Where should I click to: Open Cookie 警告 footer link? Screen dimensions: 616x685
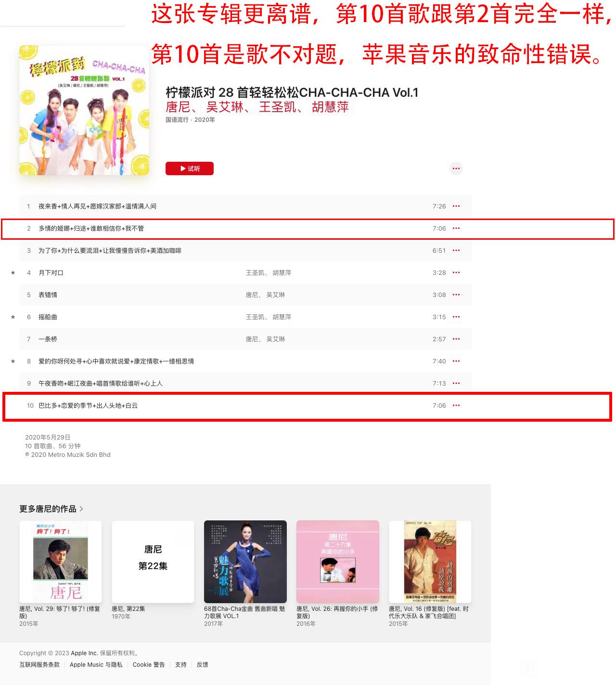click(149, 664)
